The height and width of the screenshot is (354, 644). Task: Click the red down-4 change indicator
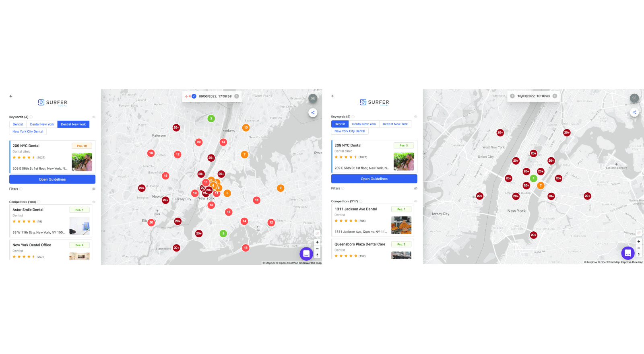point(188,97)
